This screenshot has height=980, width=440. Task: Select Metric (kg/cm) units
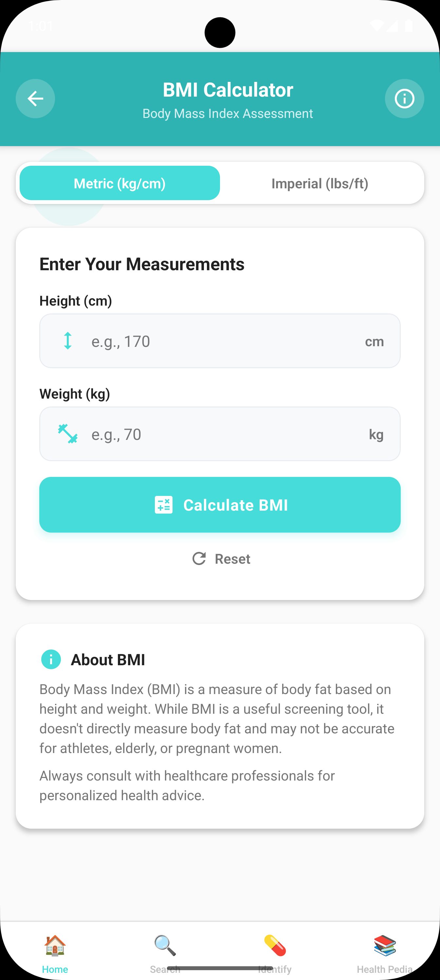(x=120, y=183)
